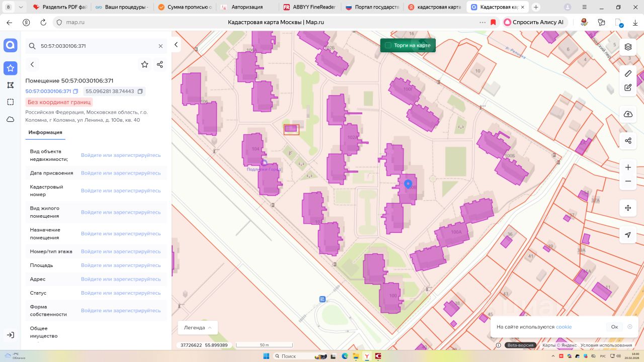This screenshot has height=362, width=644.
Task: Add object to favorites star
Action: click(144, 64)
